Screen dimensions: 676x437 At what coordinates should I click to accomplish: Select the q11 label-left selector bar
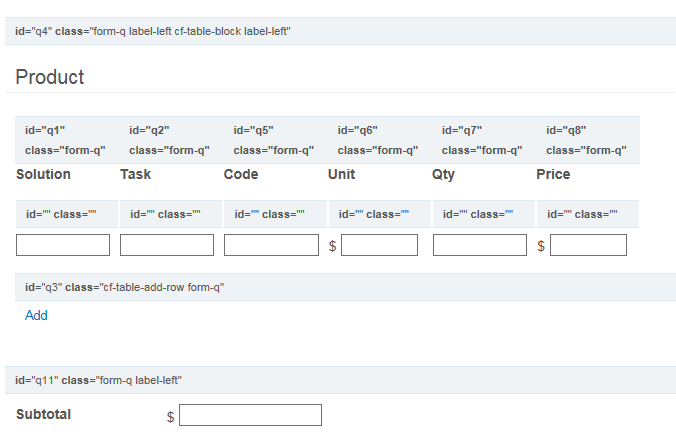340,380
